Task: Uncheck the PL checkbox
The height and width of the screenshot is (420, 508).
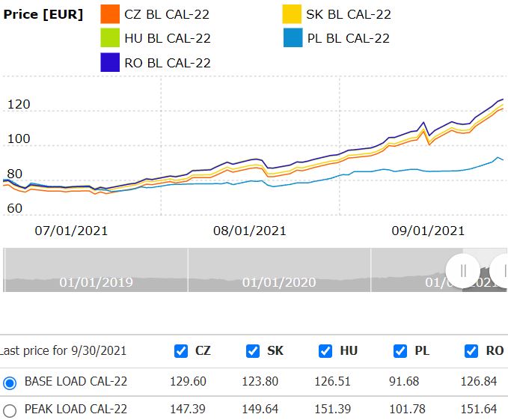Action: [400, 351]
